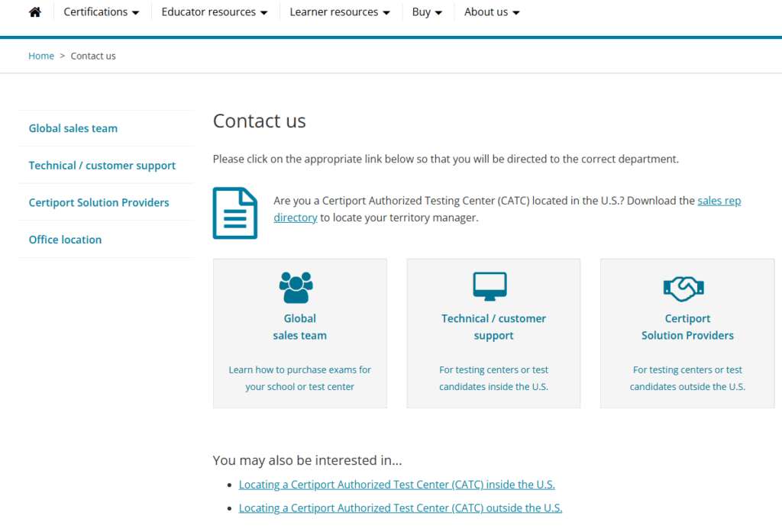Expand the Educator resources menu
This screenshot has height=532, width=782.
coord(215,12)
